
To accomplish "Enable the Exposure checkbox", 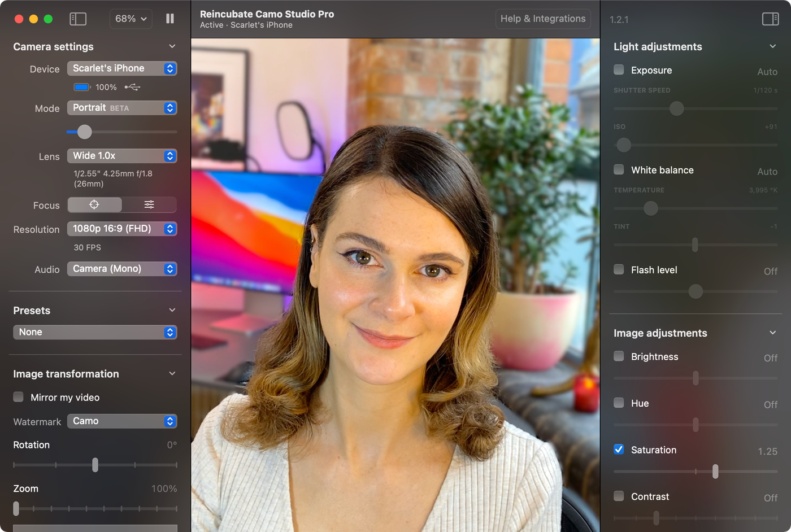I will tap(619, 70).
